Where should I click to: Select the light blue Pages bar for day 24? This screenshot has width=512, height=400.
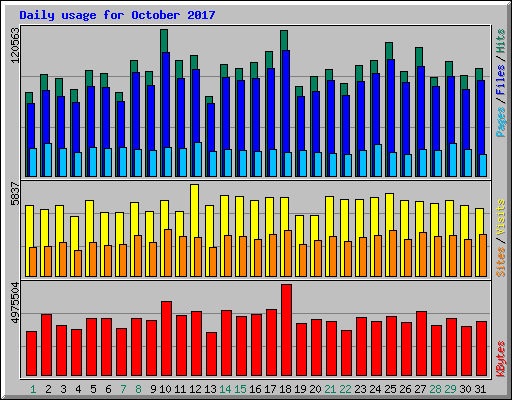378,160
